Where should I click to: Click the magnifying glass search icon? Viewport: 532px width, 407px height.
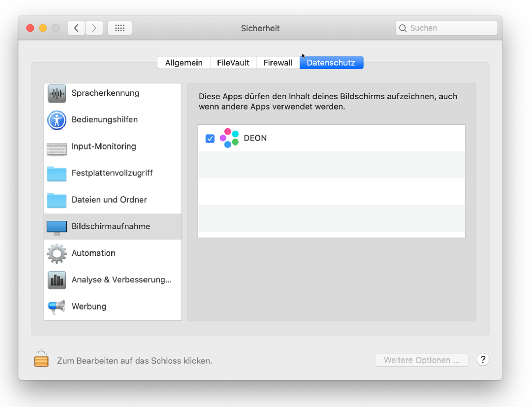[x=403, y=28]
